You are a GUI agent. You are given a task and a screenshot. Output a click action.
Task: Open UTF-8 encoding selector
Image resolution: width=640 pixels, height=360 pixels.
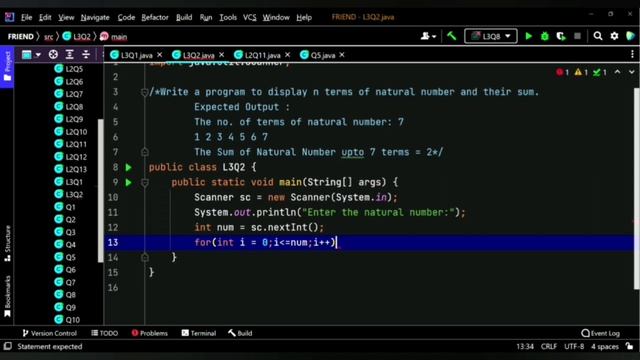point(574,347)
